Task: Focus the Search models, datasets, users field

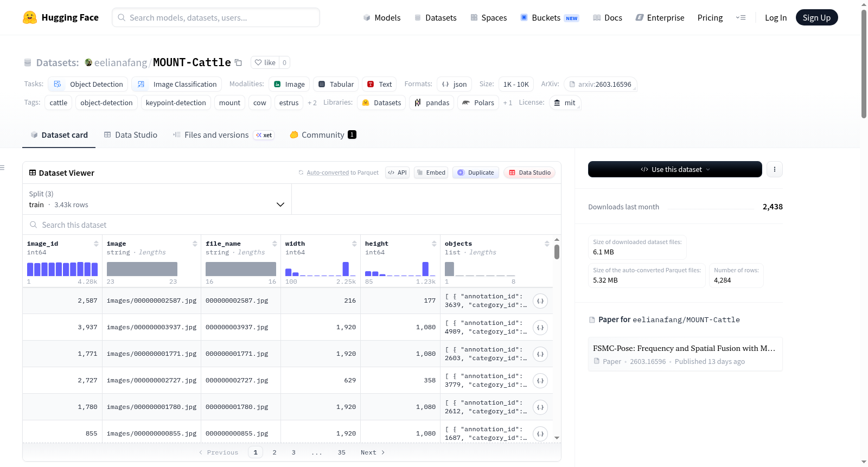Action: pyautogui.click(x=216, y=17)
